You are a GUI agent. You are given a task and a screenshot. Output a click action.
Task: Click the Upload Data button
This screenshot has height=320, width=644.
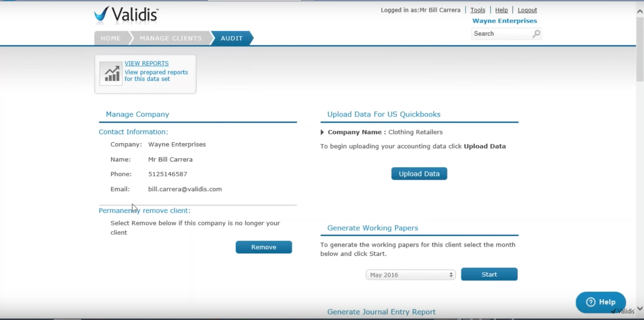(419, 174)
